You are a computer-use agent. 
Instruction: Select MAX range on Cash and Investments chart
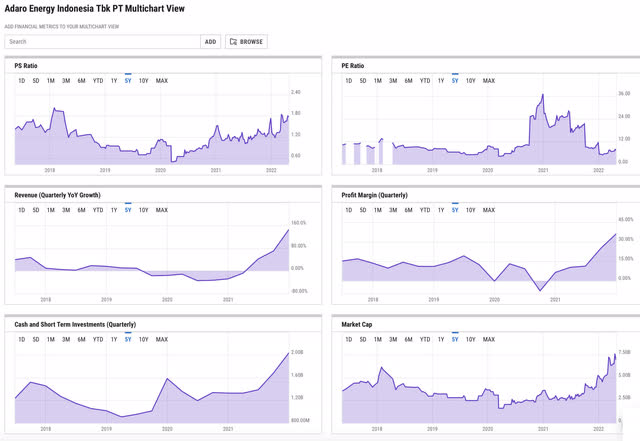[162, 339]
